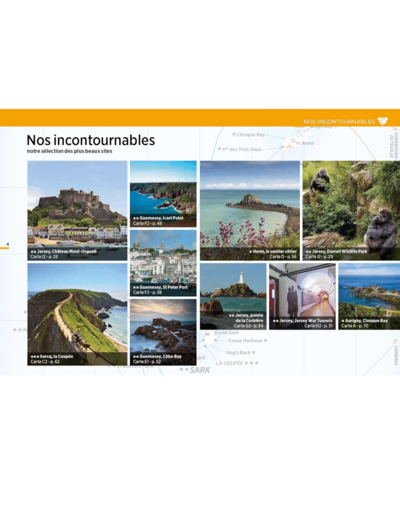Click the "SARK" map label
Screen dimensions: 400x520
click(x=200, y=370)
